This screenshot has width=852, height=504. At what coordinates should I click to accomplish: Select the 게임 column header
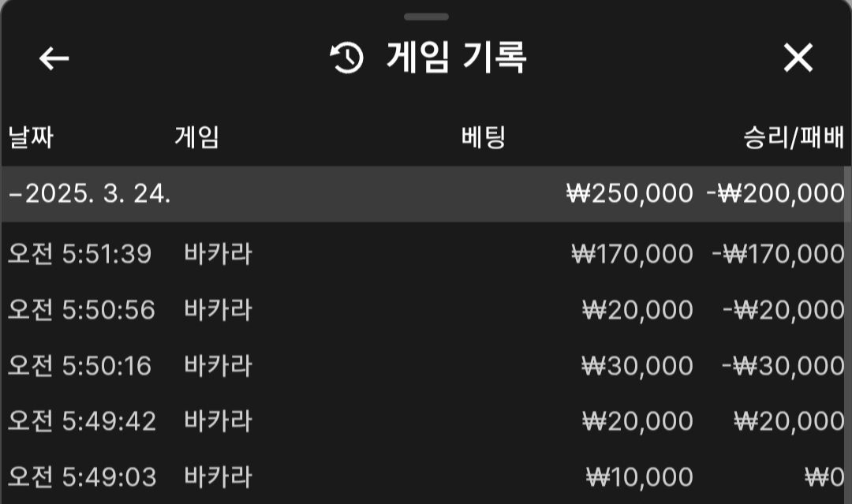tap(196, 136)
